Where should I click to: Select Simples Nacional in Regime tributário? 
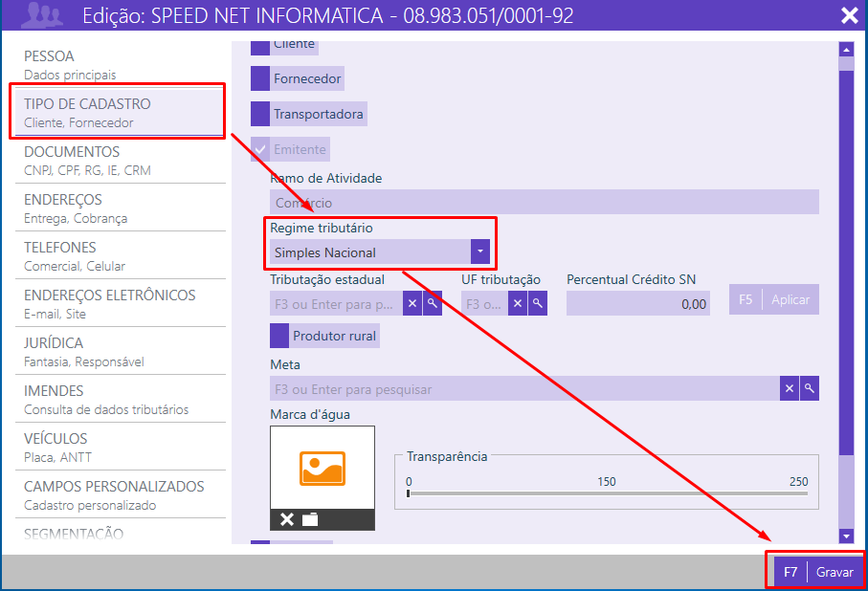(370, 252)
